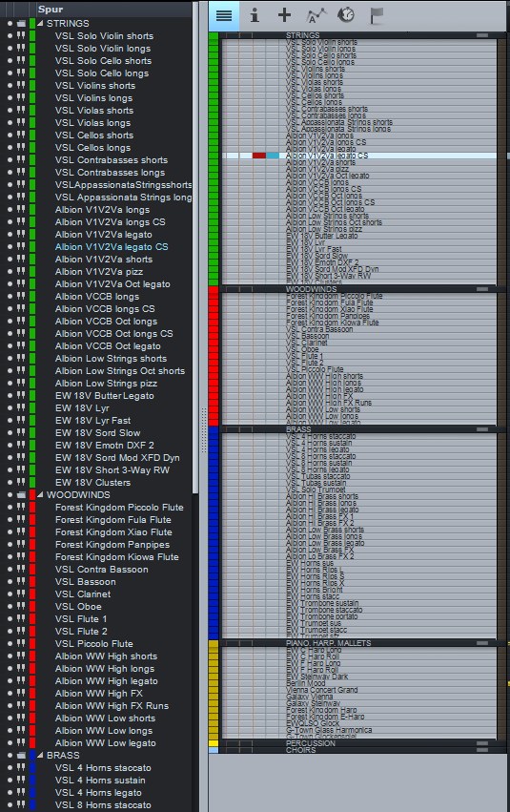Select Albion V1V2Va legato CS track
Viewport: 510px width, 812px height.
coord(112,247)
